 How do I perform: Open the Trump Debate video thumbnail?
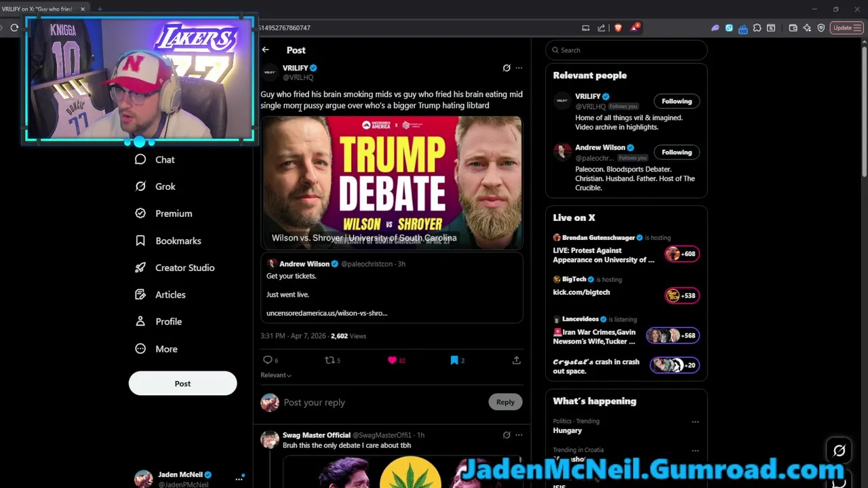pyautogui.click(x=392, y=183)
